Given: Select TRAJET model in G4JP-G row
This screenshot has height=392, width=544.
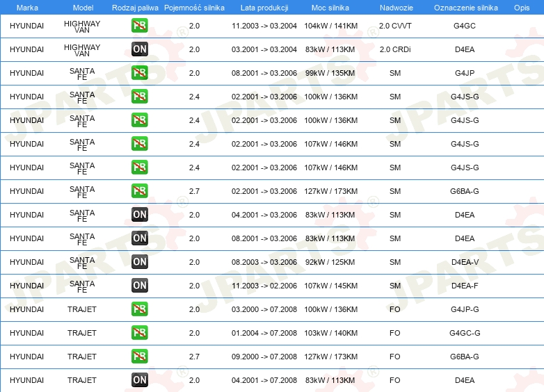Looking at the screenshot, I should pos(82,309).
